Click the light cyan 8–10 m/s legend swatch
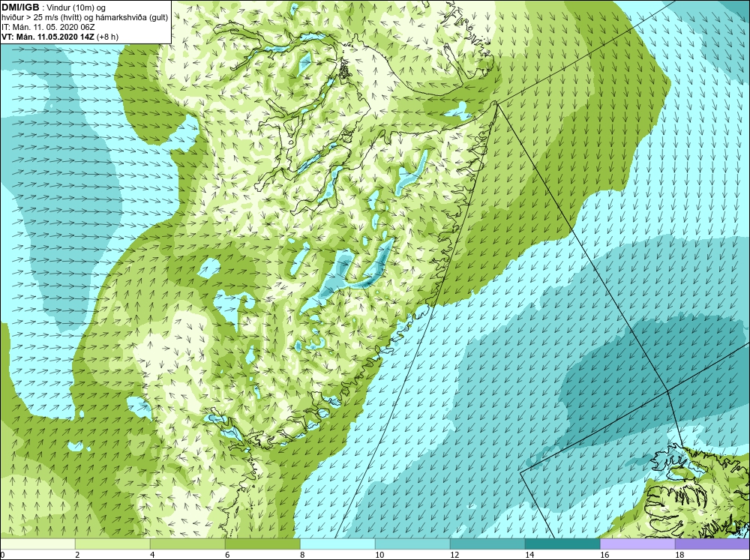This screenshot has width=750, height=560. [x=337, y=544]
